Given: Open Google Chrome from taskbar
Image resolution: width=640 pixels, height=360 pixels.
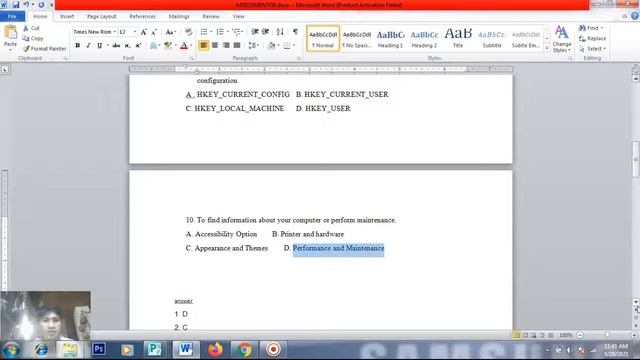Looking at the screenshot, I should click(244, 350).
